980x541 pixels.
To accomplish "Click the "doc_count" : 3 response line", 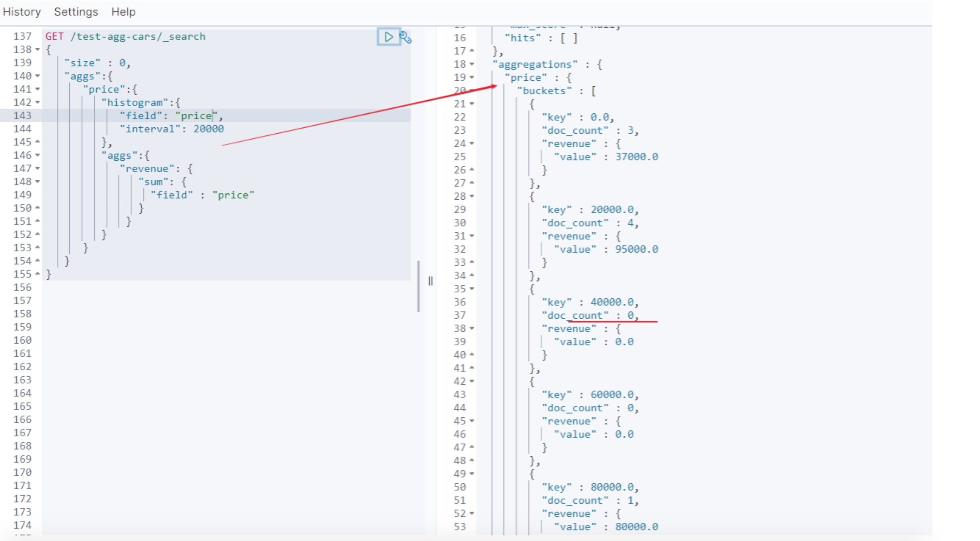I will [590, 130].
